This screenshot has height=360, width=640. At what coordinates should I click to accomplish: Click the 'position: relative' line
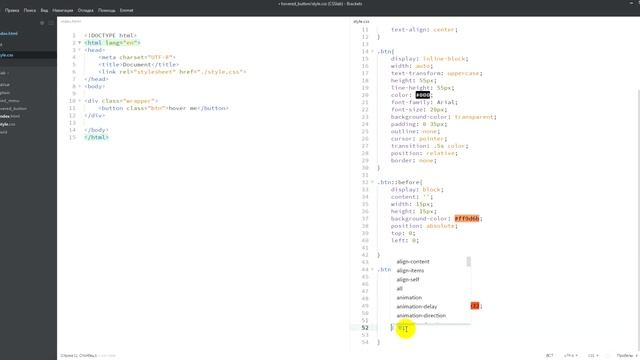click(424, 153)
